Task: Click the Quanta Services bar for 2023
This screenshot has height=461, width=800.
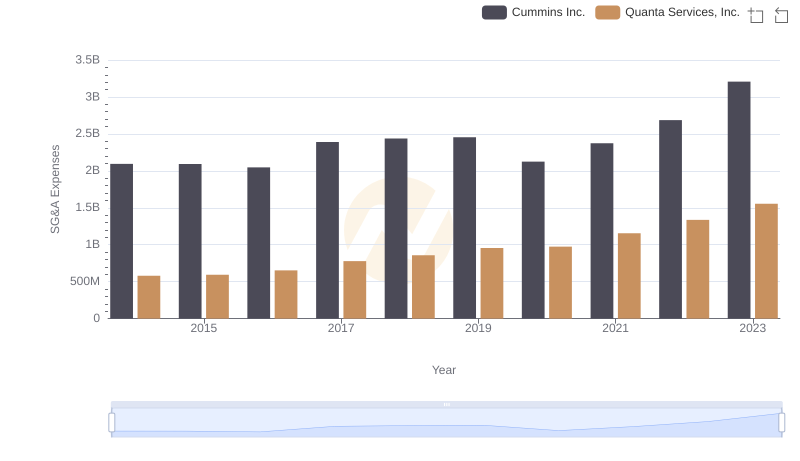Action: 766,261
